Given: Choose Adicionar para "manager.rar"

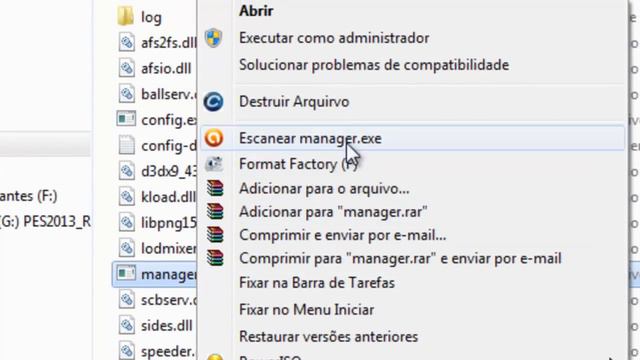Looking at the screenshot, I should 333,212.
